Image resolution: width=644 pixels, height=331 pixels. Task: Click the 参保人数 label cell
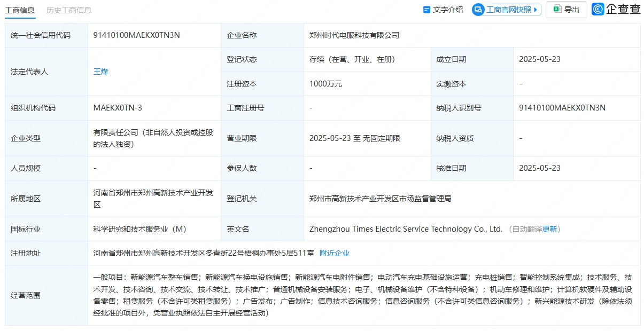[x=262, y=168]
